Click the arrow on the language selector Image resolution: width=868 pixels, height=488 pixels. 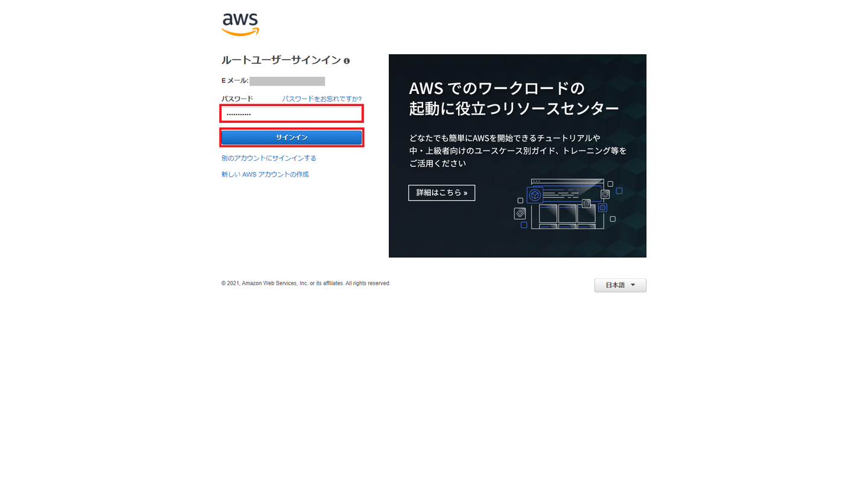pos(633,285)
